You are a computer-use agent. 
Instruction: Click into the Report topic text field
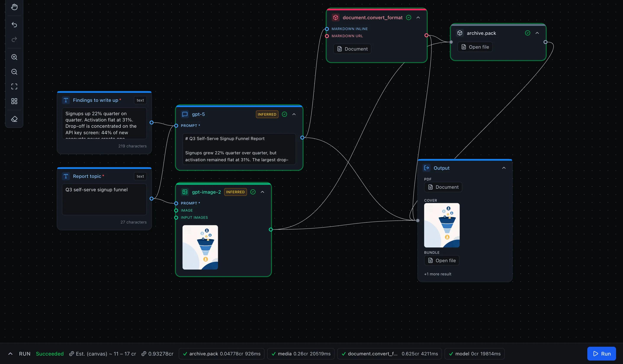pos(104,199)
